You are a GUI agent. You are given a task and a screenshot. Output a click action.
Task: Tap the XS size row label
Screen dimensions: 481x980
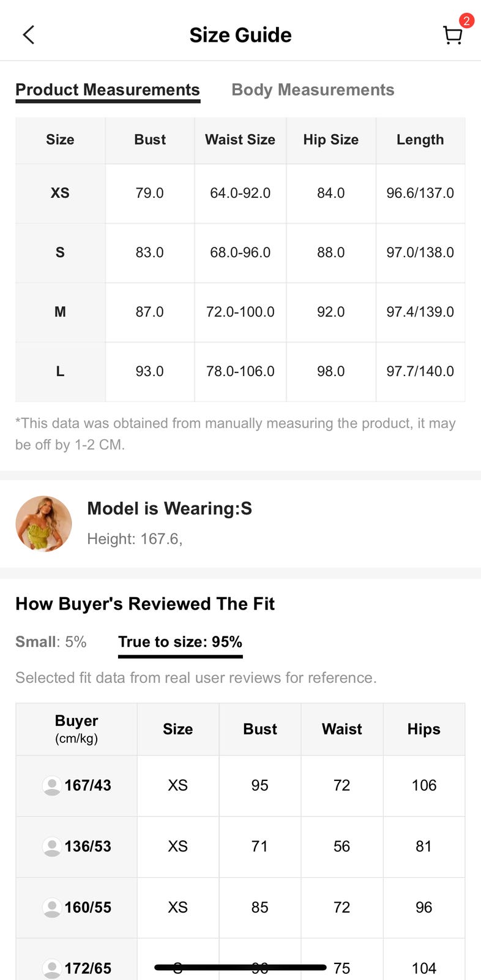[60, 193]
